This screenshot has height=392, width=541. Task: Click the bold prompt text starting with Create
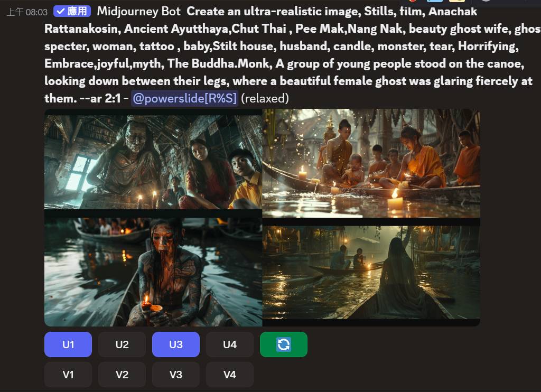[x=288, y=54]
